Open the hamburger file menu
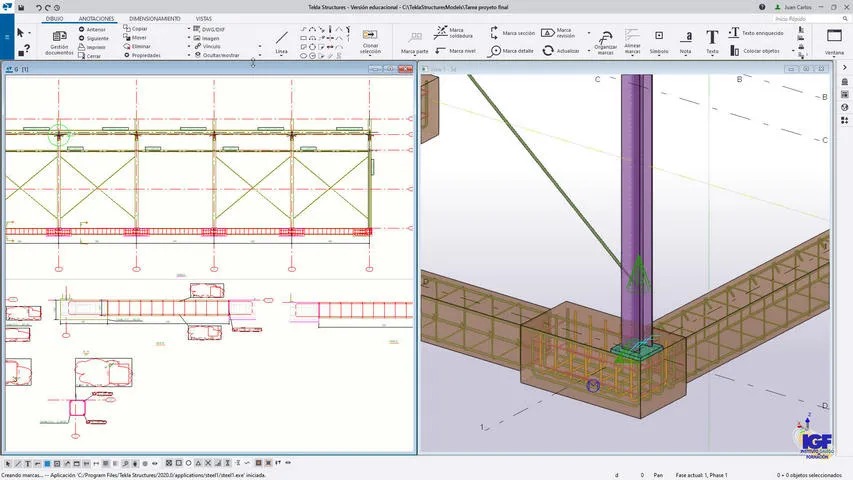 pos(7,37)
